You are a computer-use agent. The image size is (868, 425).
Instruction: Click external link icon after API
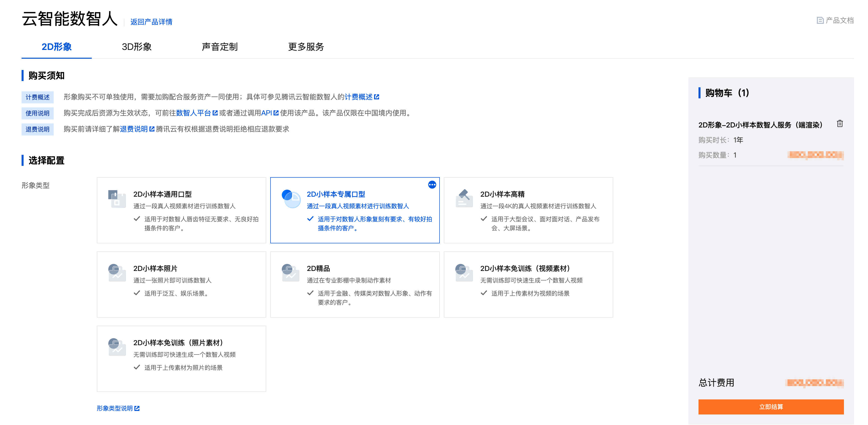click(276, 113)
